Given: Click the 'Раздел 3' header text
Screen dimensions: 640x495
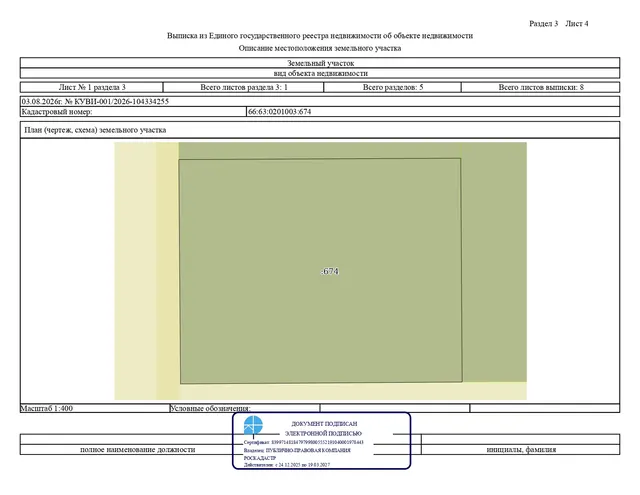Looking at the screenshot, I should point(543,24).
